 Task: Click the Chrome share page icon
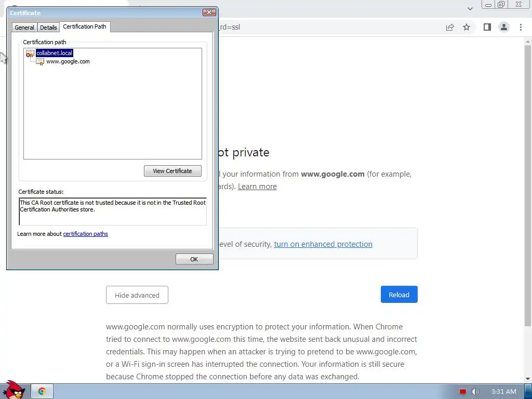[450, 27]
